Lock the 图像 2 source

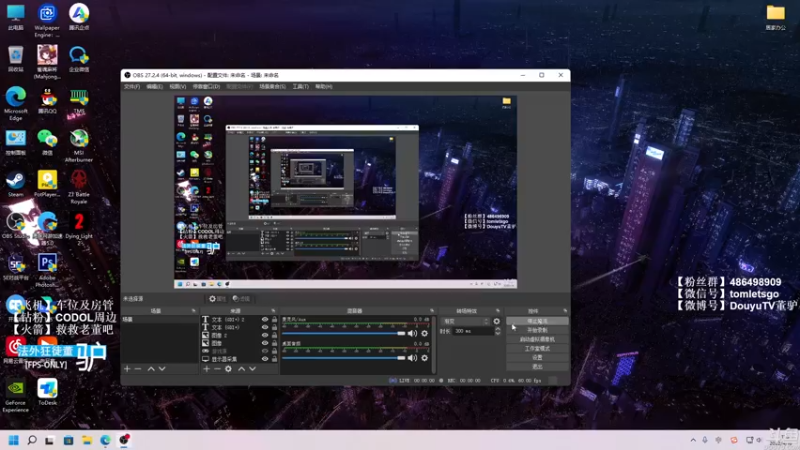tap(274, 335)
